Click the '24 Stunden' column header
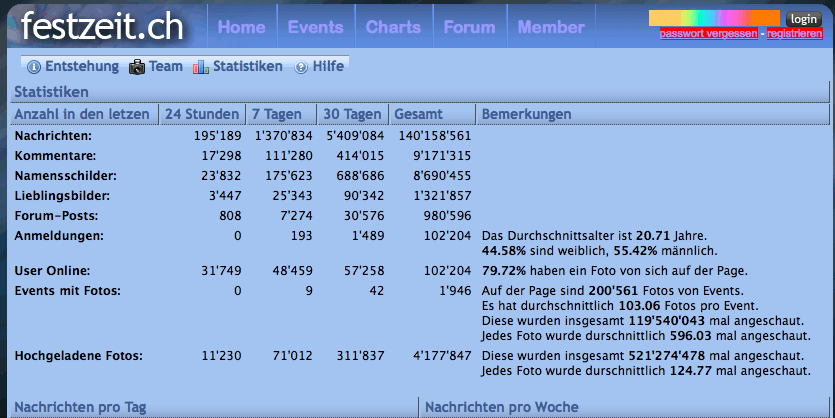 click(201, 114)
